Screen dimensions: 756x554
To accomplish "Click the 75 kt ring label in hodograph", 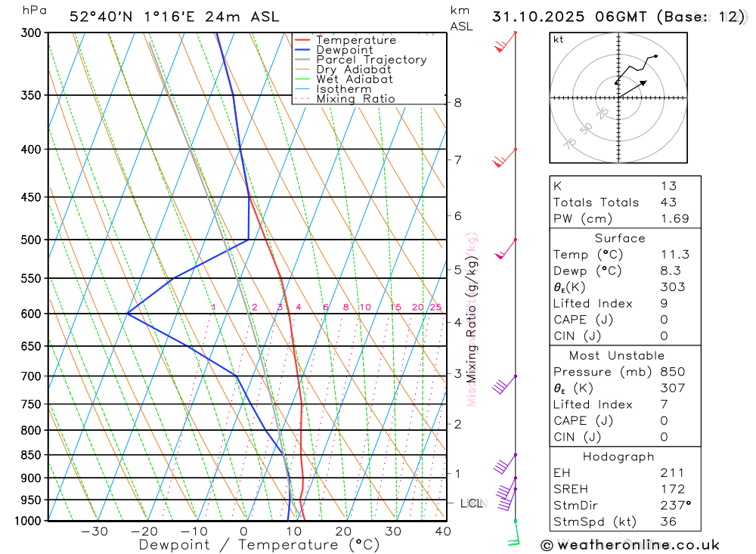I will [x=570, y=143].
